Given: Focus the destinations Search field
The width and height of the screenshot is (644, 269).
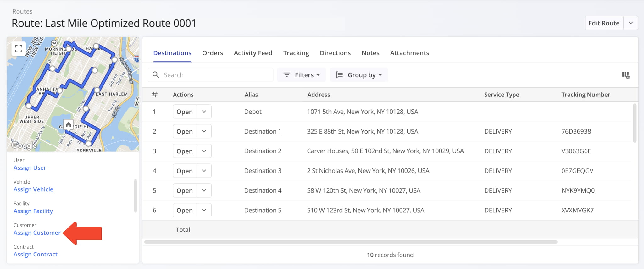Looking at the screenshot, I should 211,75.
